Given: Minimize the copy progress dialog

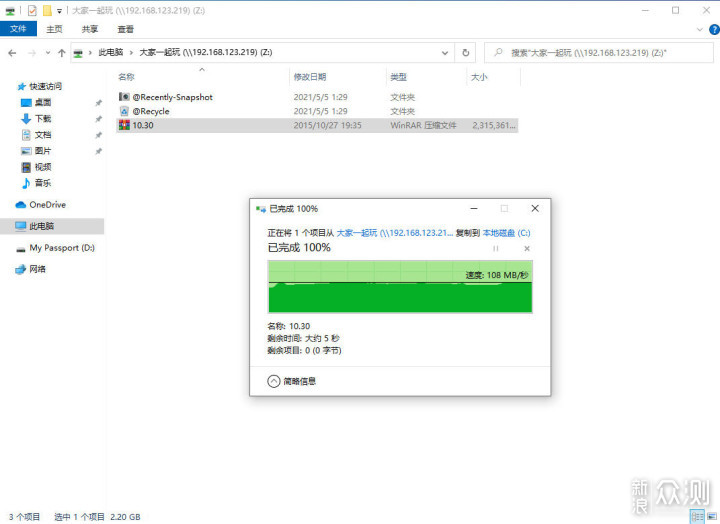Looking at the screenshot, I should (x=474, y=208).
